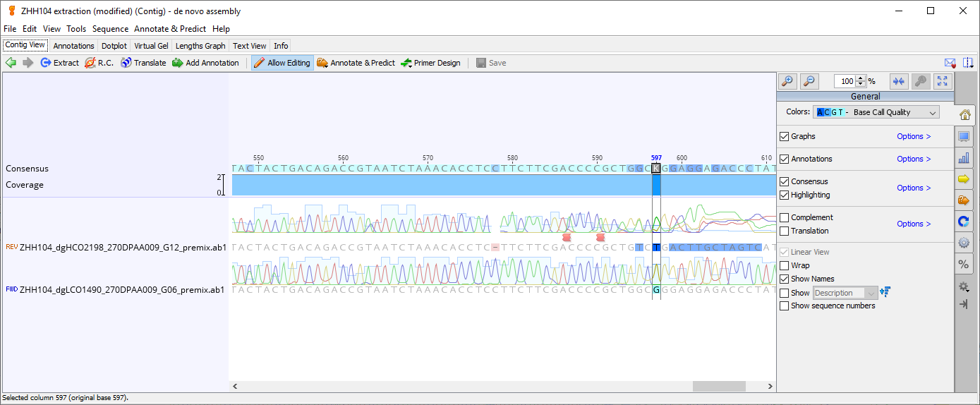Open the Tools menu
980x405 pixels.
[76, 29]
